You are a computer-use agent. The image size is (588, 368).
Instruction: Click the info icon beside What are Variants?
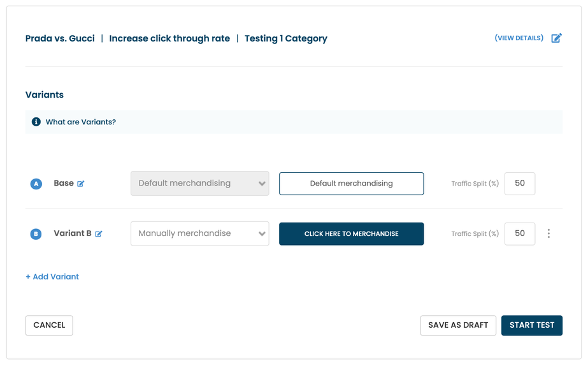click(36, 122)
